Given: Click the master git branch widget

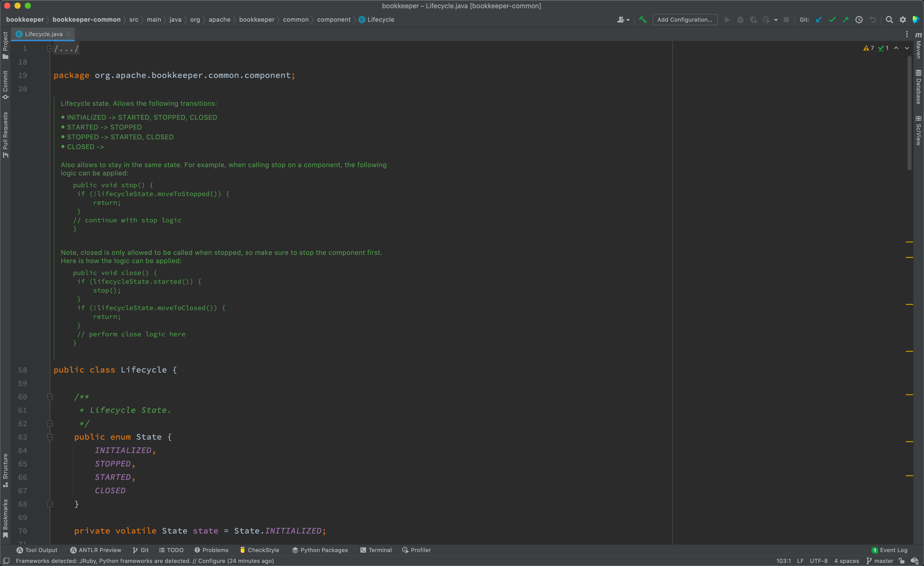Looking at the screenshot, I should [880, 561].
